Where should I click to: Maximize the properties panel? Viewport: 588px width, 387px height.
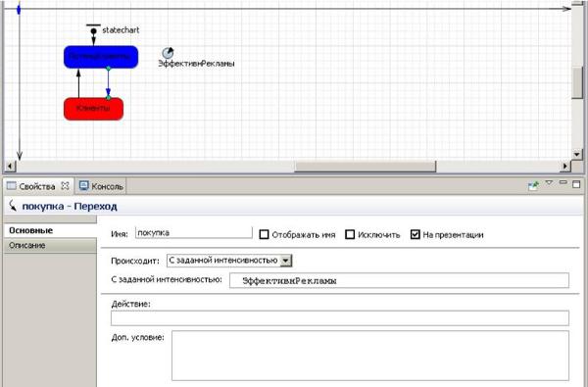coord(576,184)
